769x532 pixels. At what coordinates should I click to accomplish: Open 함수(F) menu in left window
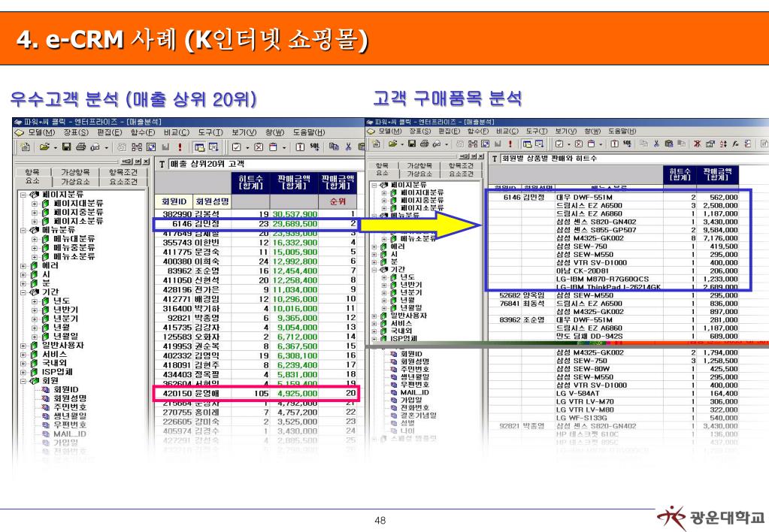pyautogui.click(x=142, y=132)
